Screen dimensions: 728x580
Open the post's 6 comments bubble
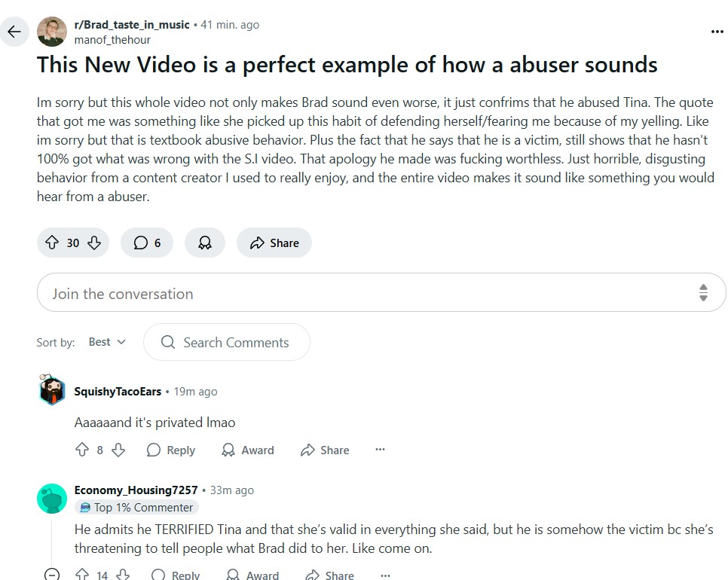147,243
